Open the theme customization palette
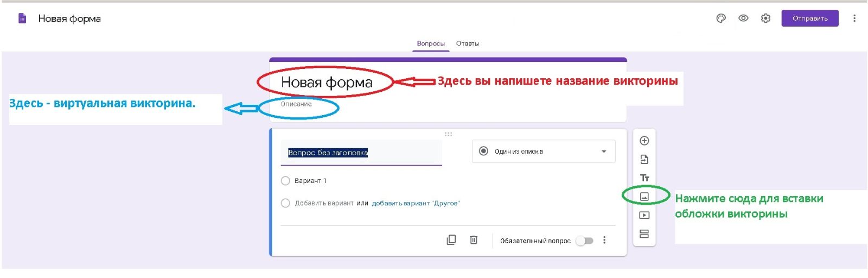This screenshot has height=278, width=868. point(721,18)
